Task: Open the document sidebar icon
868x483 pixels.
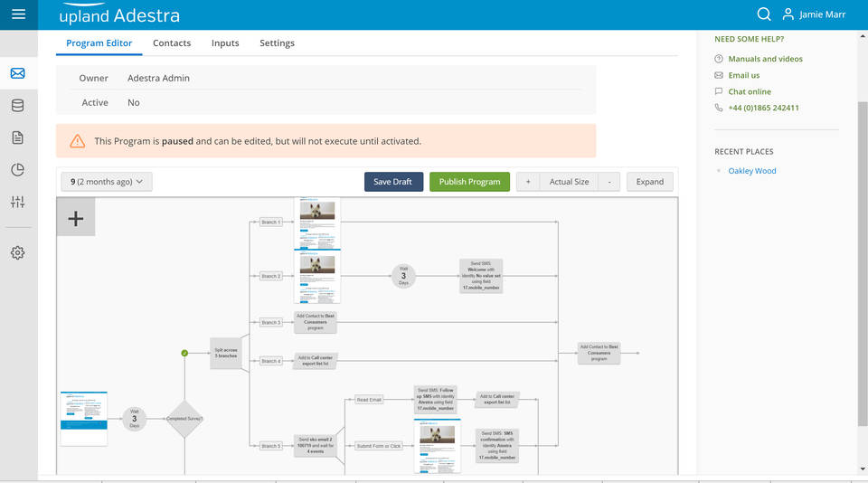Action: tap(18, 137)
